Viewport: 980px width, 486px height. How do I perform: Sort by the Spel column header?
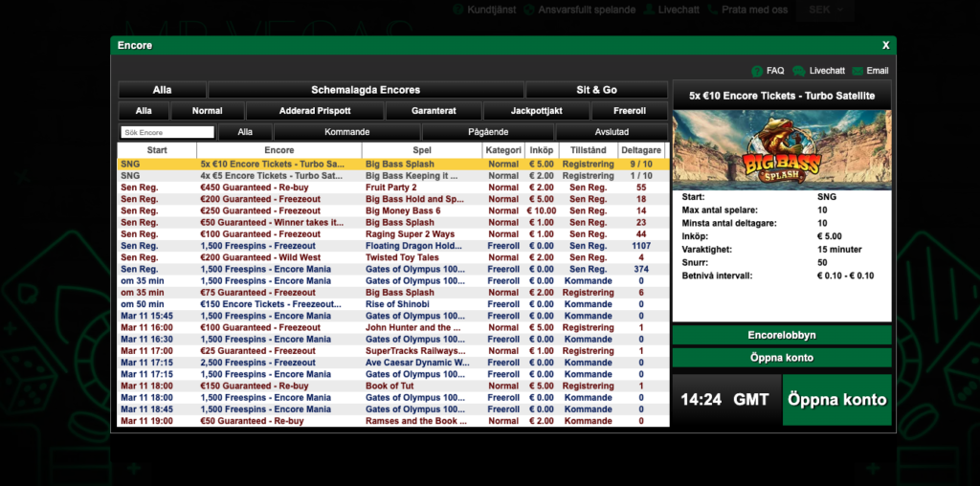point(422,150)
